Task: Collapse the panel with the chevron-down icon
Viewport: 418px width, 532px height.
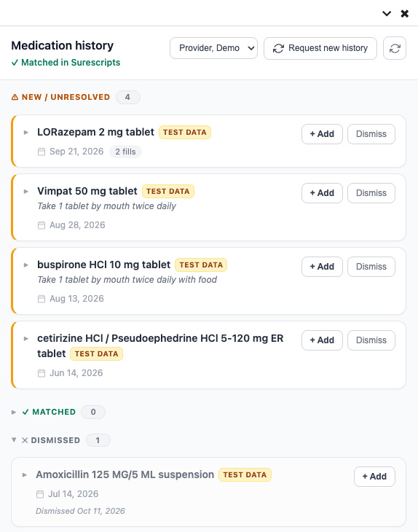Action: pyautogui.click(x=387, y=14)
